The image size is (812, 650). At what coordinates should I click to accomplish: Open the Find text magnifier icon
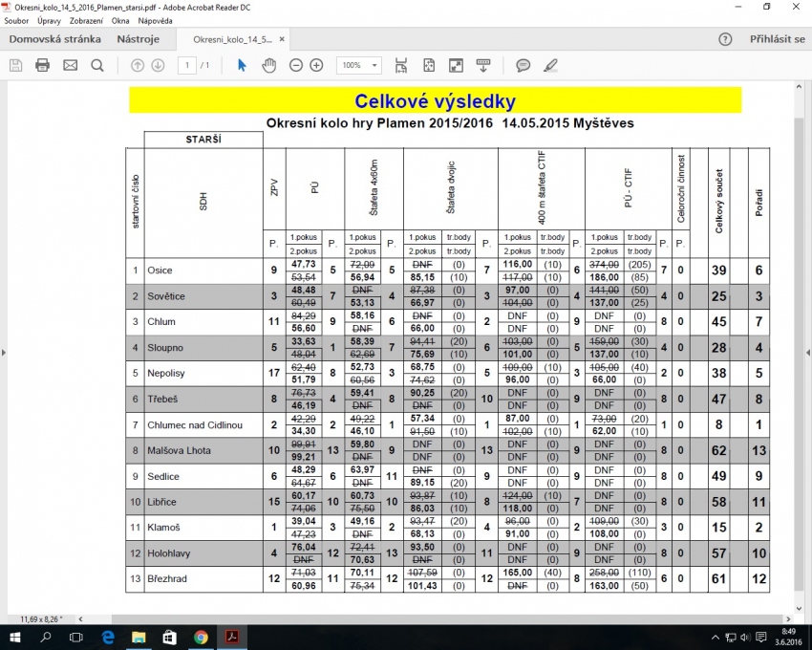[x=96, y=65]
